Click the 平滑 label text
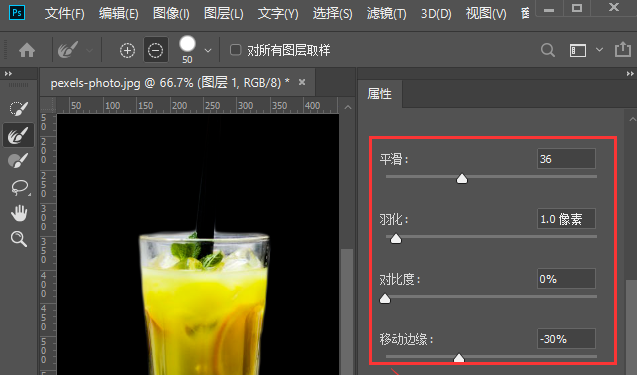Viewport: 637px width, 375px height. 393,159
